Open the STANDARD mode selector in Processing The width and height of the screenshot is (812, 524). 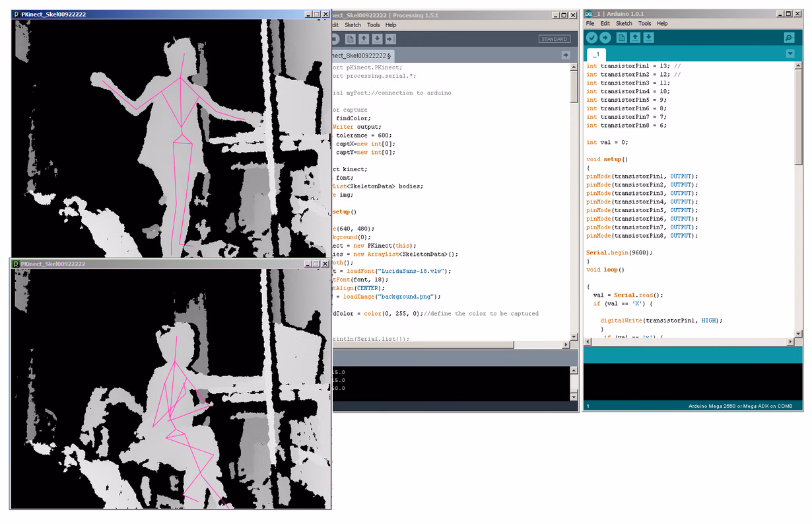(554, 39)
